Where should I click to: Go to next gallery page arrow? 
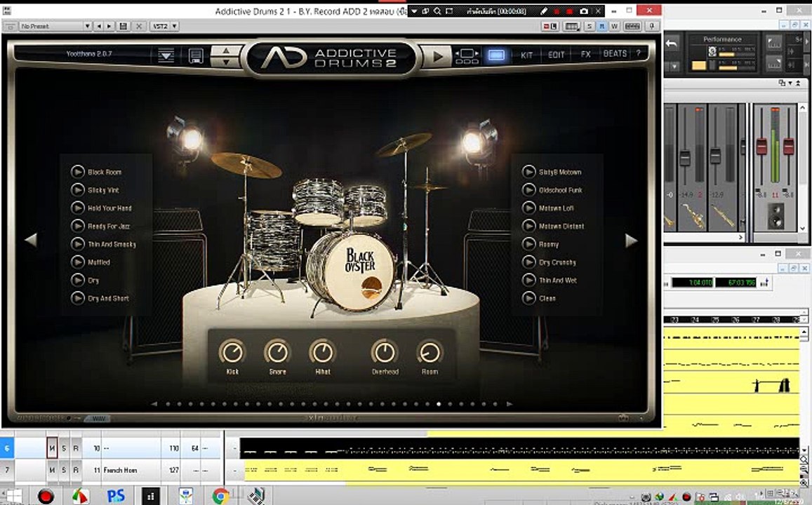pos(631,240)
